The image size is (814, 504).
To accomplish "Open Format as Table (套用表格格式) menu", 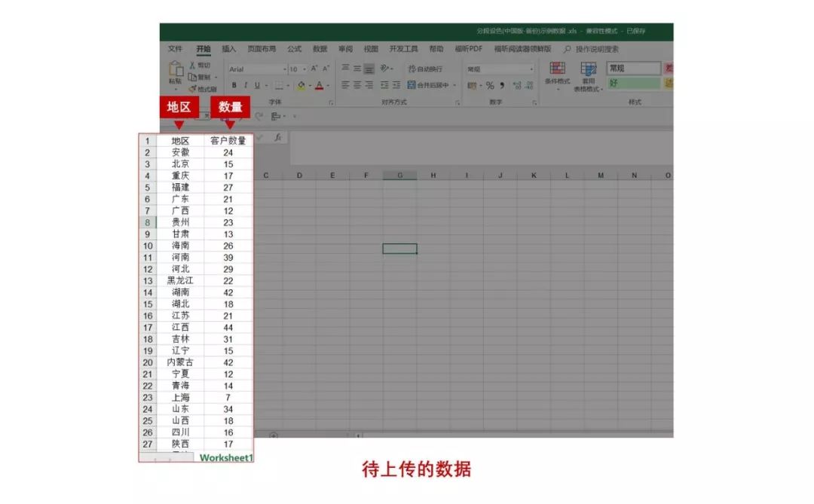I will [588, 77].
